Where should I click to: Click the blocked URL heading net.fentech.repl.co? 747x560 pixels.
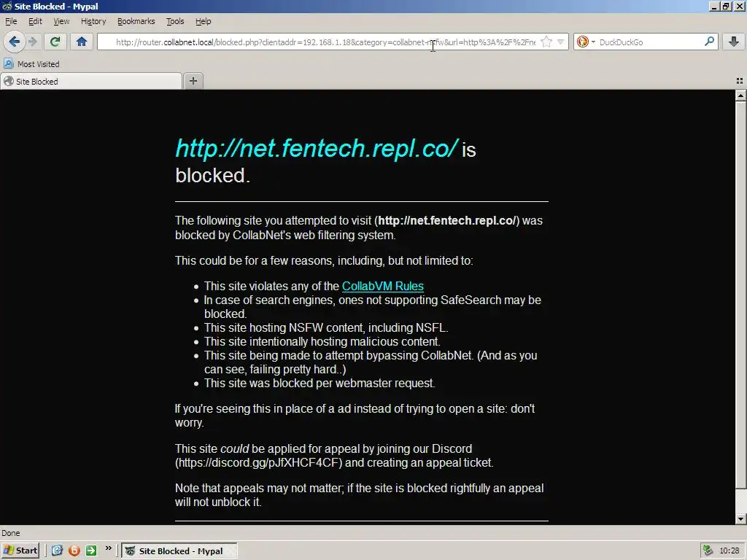point(317,148)
